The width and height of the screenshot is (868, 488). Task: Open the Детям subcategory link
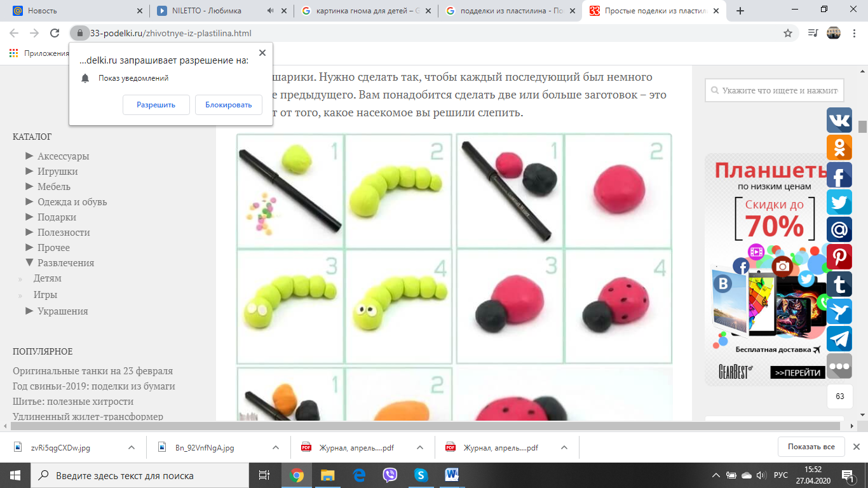point(48,278)
